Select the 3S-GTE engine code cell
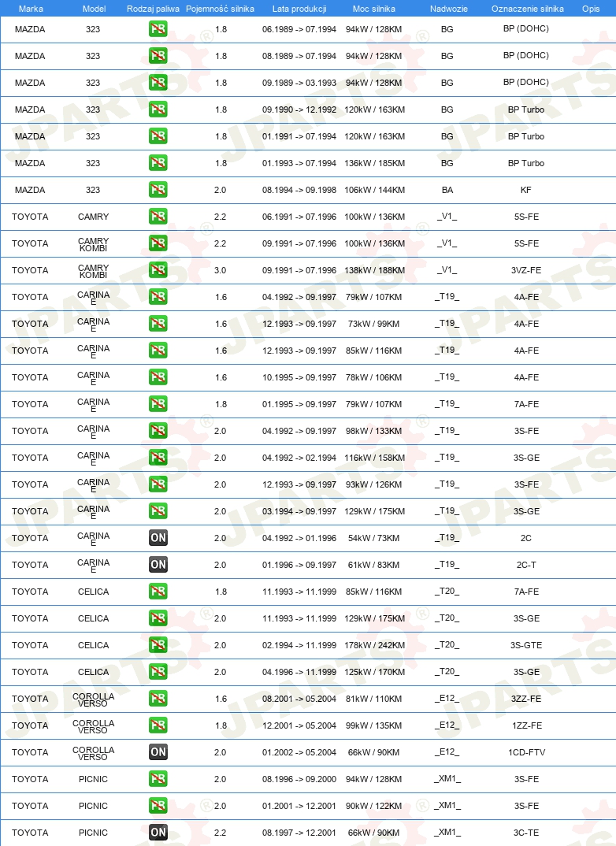 point(526,645)
